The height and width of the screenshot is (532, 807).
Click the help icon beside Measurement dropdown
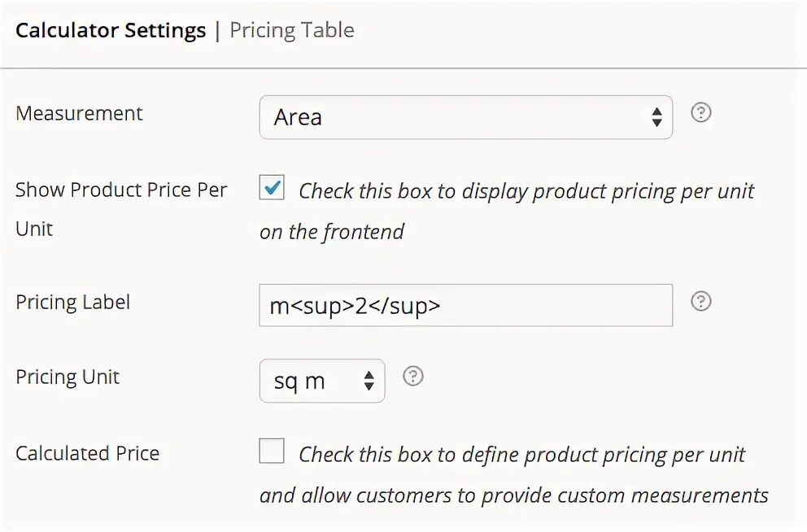tap(700, 113)
